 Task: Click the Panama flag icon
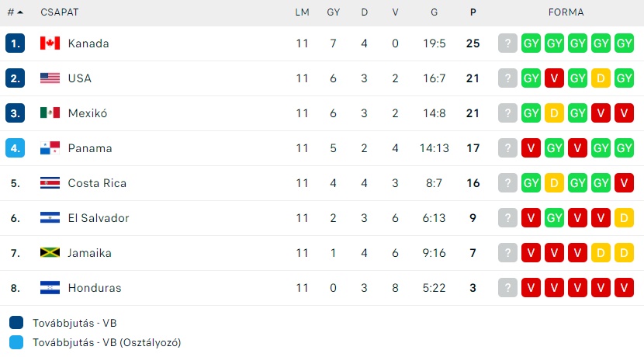[x=50, y=148]
